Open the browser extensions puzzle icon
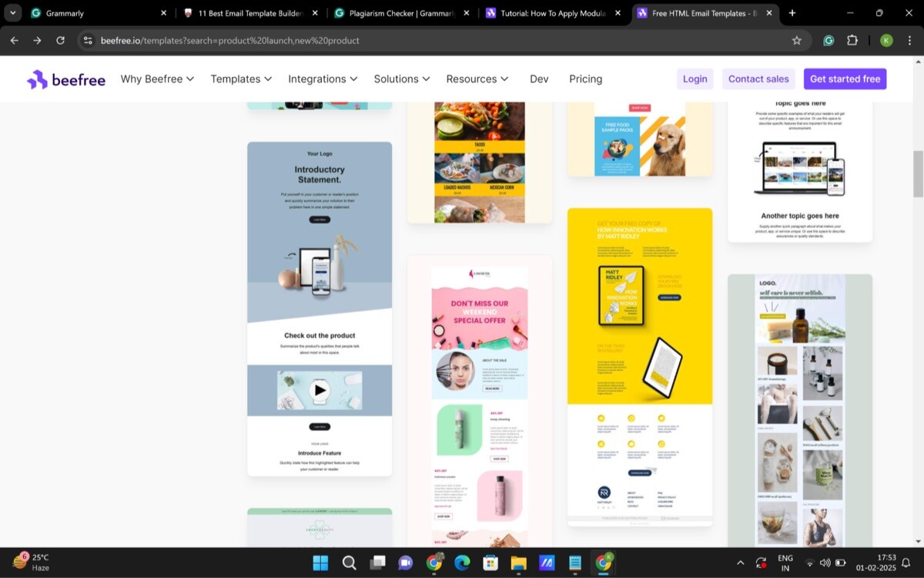 (x=852, y=40)
